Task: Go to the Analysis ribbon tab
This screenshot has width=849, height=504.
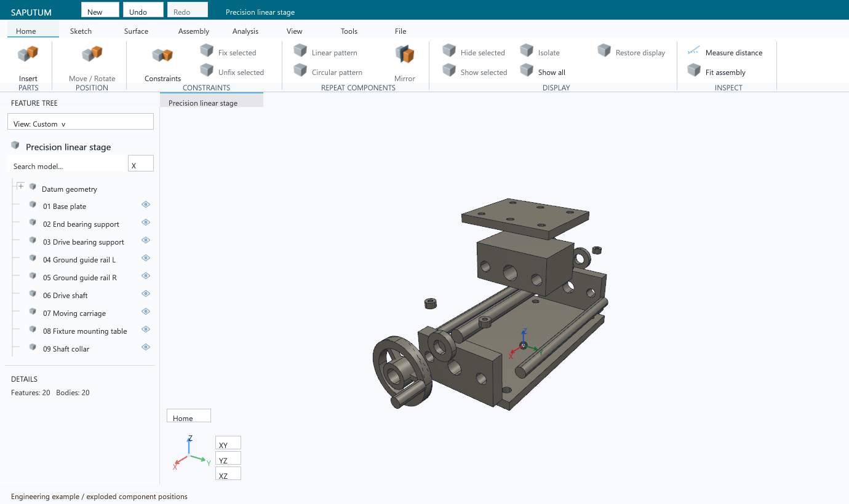Action: coord(245,31)
